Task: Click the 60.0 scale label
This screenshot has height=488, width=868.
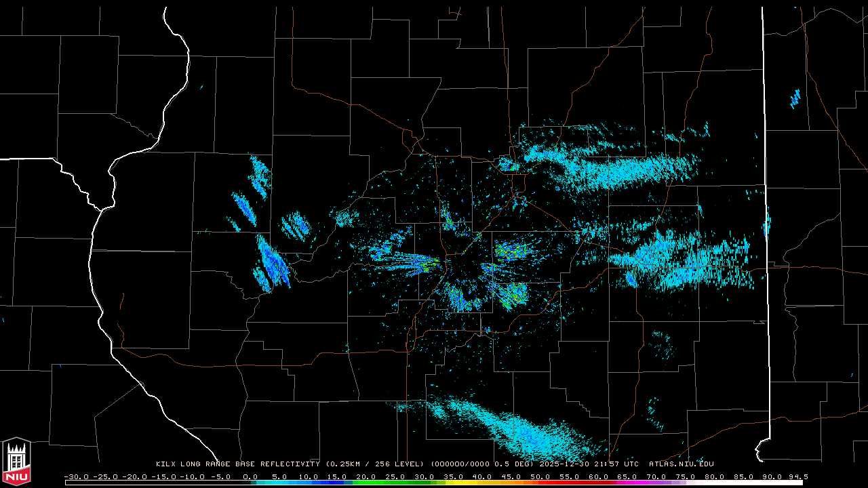Action: [x=597, y=476]
